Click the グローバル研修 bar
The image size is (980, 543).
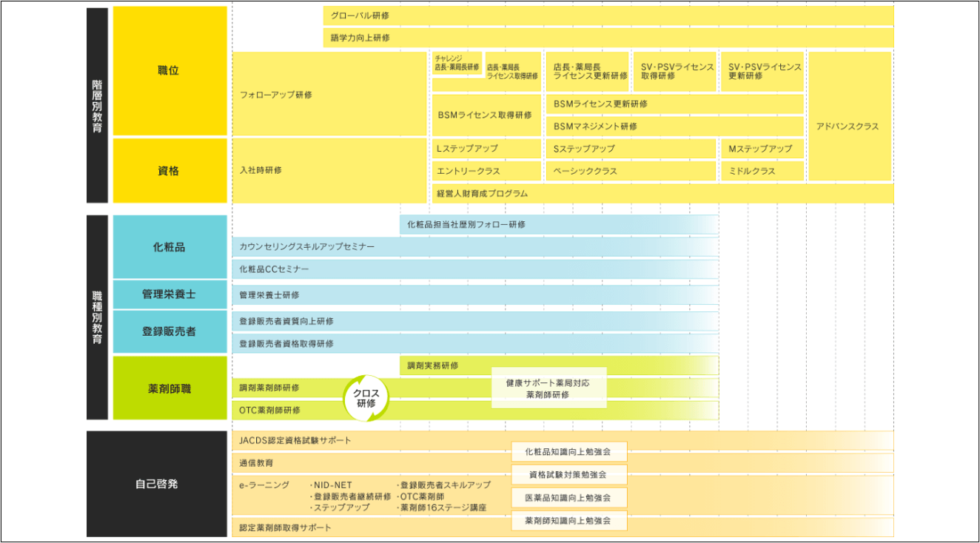[607, 16]
